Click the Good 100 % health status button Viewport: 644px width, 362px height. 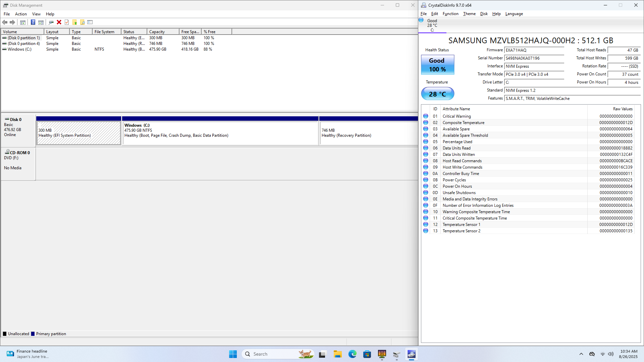pos(437,65)
